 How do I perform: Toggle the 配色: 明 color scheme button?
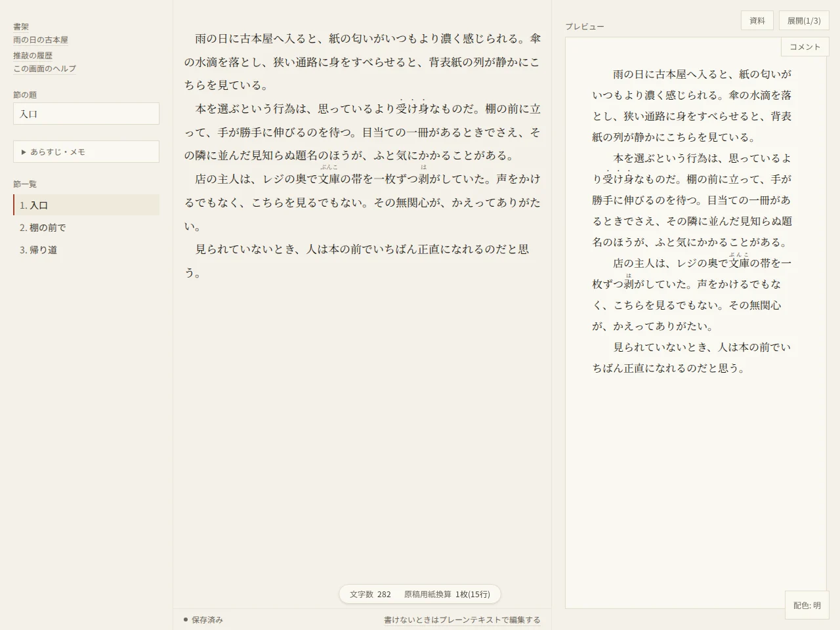coord(807,605)
